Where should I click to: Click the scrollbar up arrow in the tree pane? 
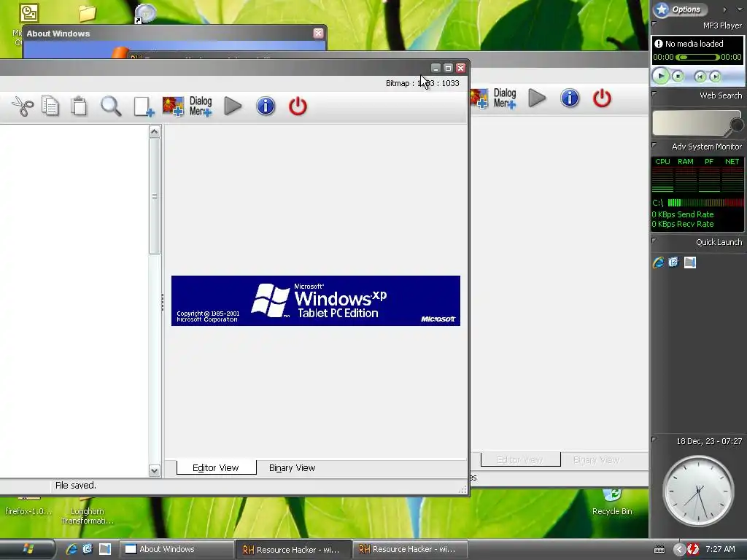coord(155,131)
